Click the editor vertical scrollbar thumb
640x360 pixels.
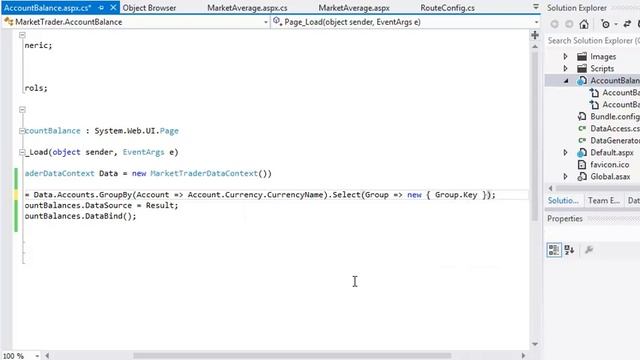pyautogui.click(x=535, y=137)
